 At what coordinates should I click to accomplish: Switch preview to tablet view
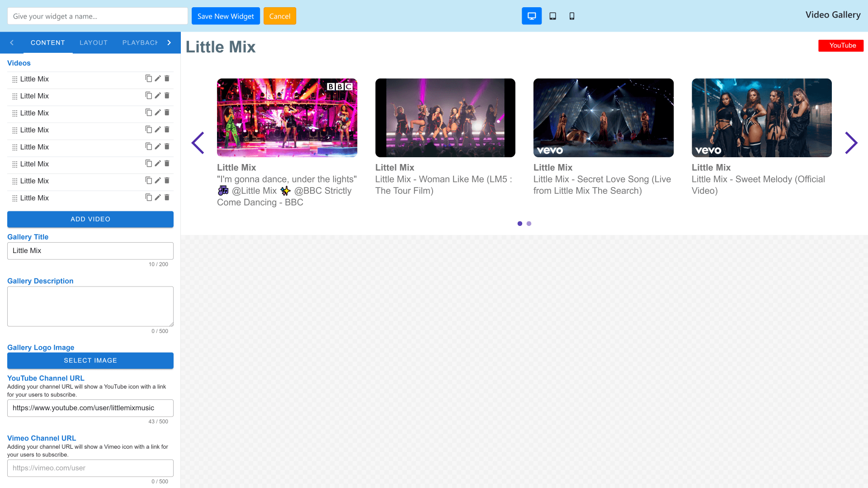(x=552, y=16)
